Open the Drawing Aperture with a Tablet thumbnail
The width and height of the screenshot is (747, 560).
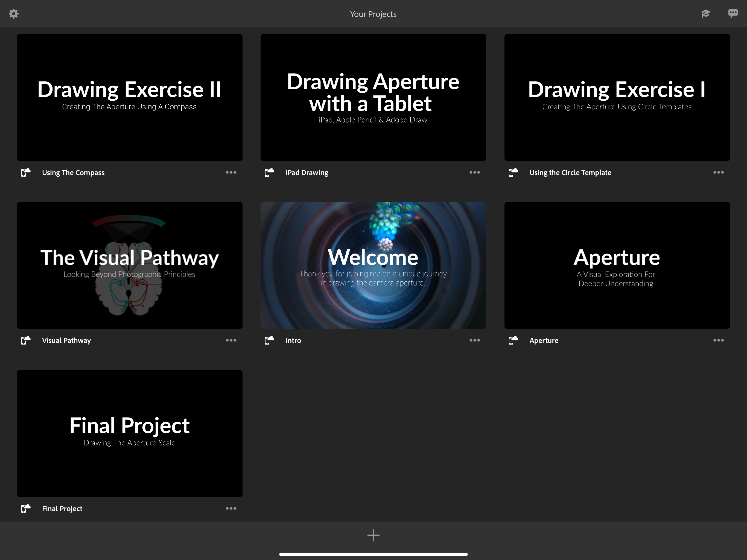[x=373, y=97]
